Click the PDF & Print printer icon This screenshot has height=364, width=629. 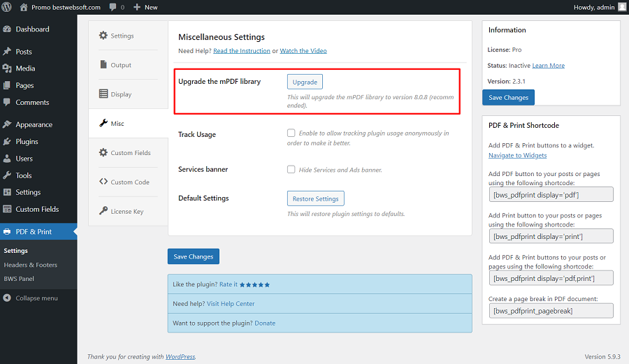pyautogui.click(x=7, y=232)
